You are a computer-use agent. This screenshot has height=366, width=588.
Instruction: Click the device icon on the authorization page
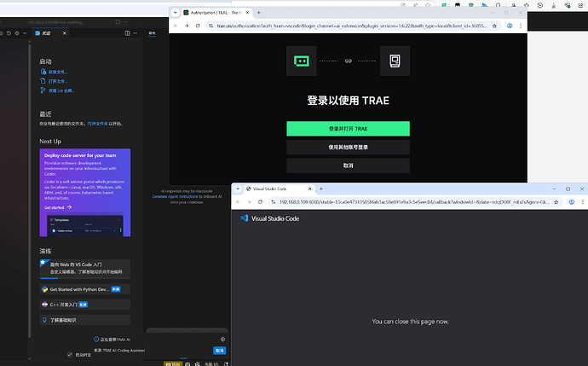pos(395,61)
